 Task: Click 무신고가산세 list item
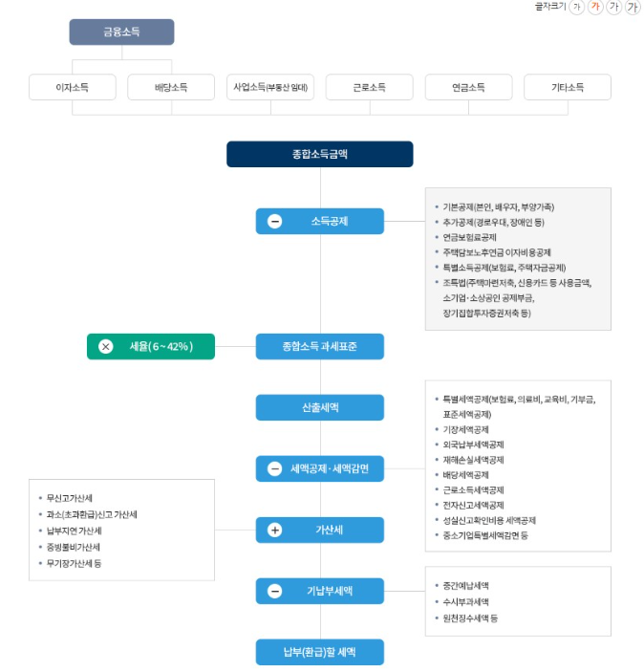70,498
